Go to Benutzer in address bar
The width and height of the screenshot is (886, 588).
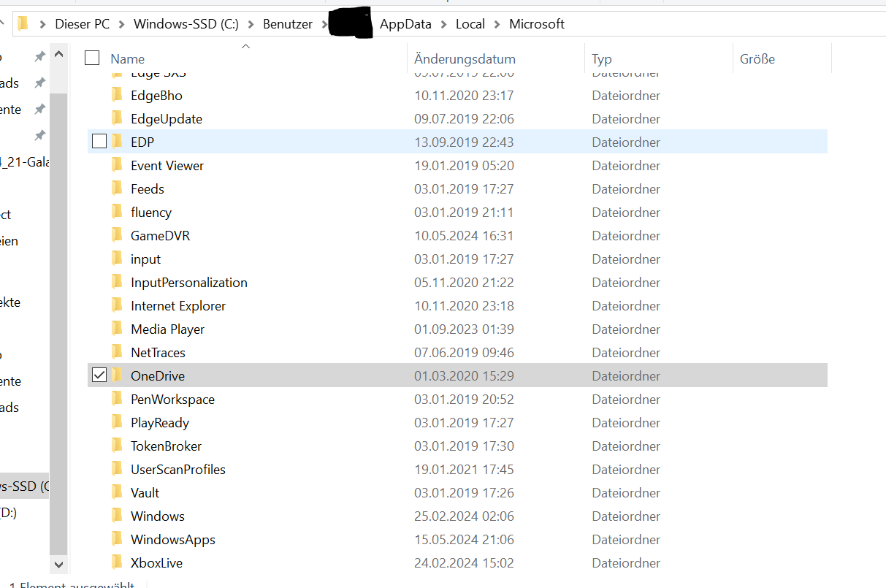click(x=288, y=24)
